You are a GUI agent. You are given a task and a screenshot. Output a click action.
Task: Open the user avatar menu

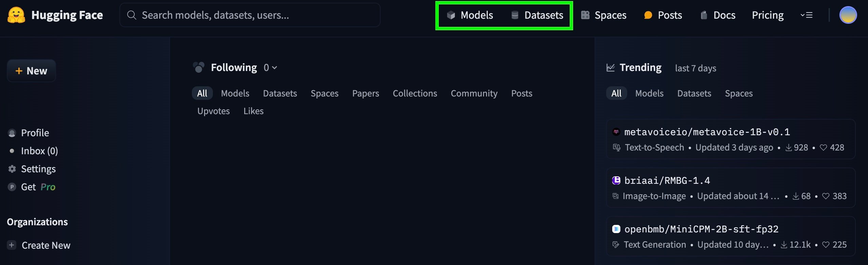click(848, 15)
